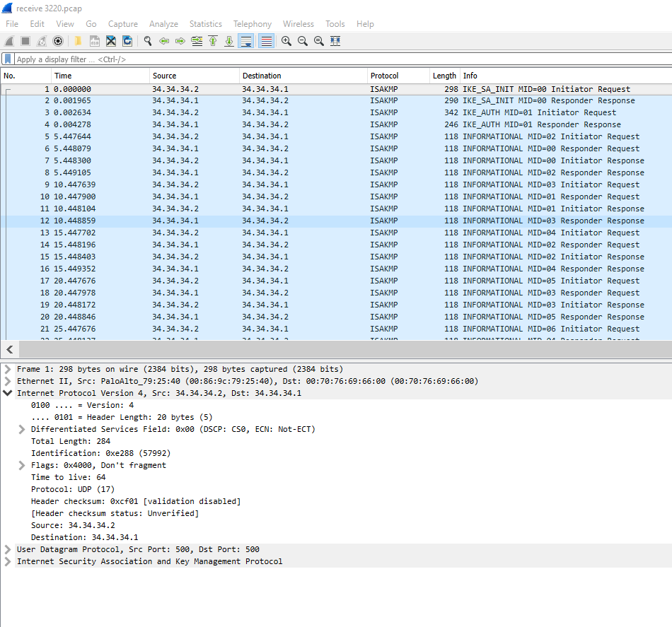Expand the Flags: 0x4000 field
Image resolution: width=672 pixels, height=627 pixels.
22,465
